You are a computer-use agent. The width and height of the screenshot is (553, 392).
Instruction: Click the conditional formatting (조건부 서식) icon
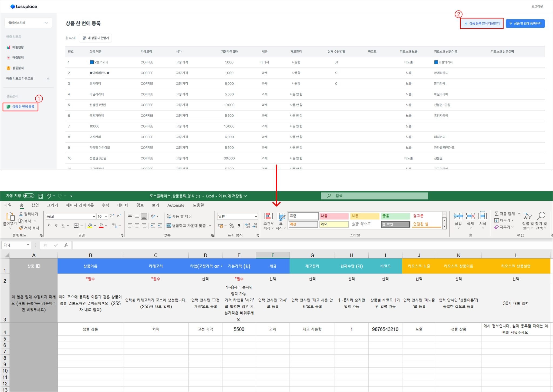tap(268, 216)
